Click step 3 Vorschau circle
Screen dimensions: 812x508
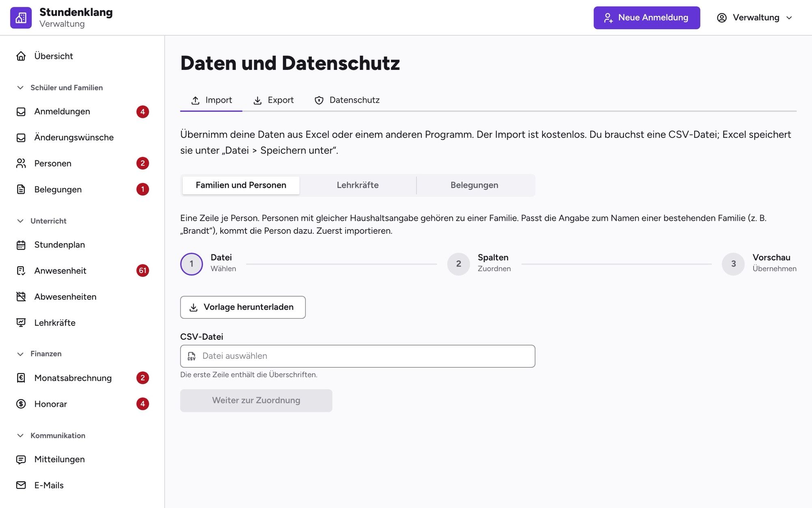pyautogui.click(x=733, y=264)
